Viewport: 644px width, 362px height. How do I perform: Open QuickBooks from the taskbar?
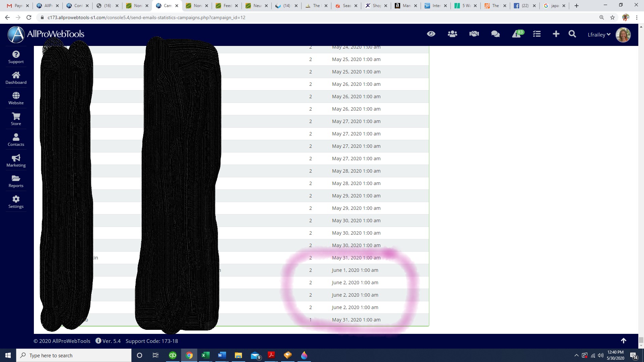[172, 355]
